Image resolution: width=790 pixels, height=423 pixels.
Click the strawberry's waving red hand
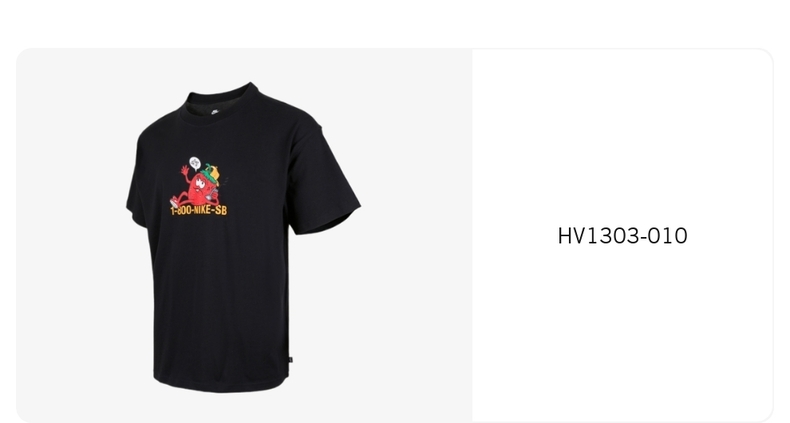(x=185, y=171)
